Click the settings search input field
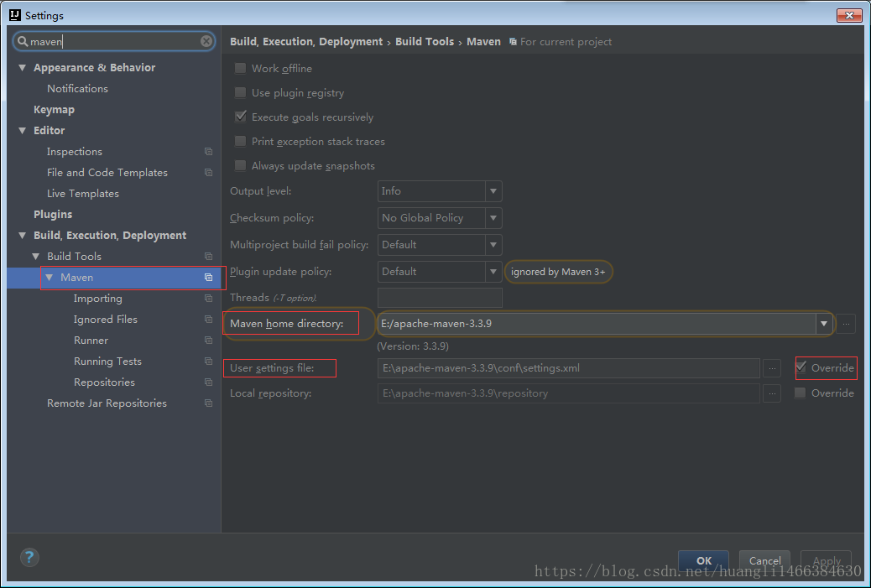The image size is (871, 588). tap(114, 41)
